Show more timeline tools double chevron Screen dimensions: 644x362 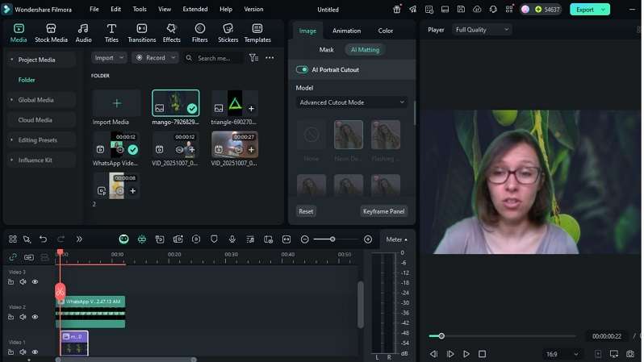click(x=79, y=239)
